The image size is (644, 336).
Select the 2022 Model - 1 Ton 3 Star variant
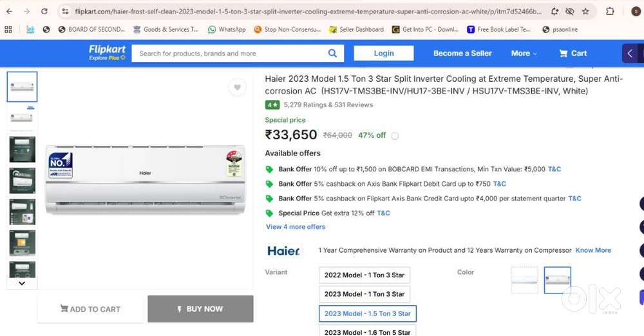point(364,275)
